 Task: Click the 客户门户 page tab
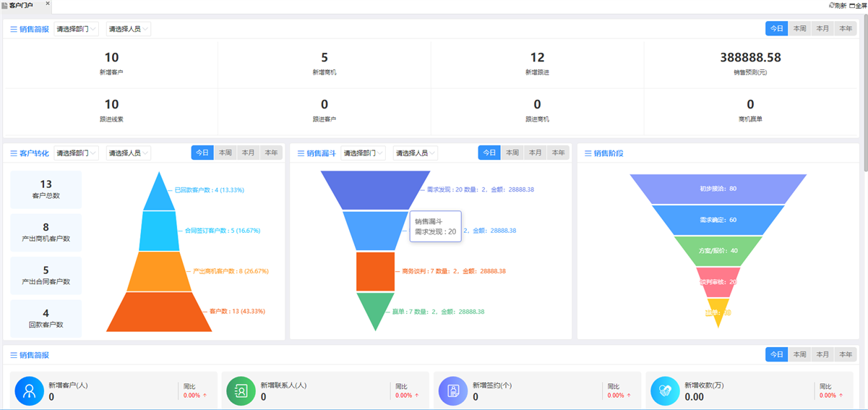click(x=26, y=6)
